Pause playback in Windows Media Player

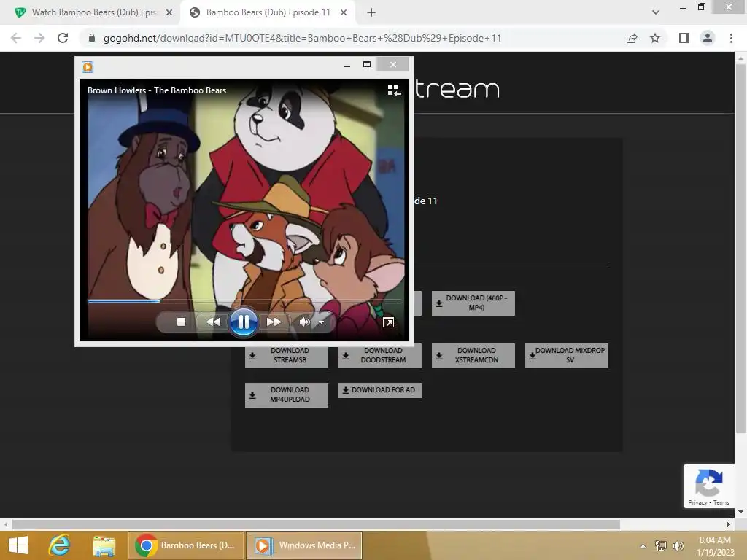[x=244, y=322]
